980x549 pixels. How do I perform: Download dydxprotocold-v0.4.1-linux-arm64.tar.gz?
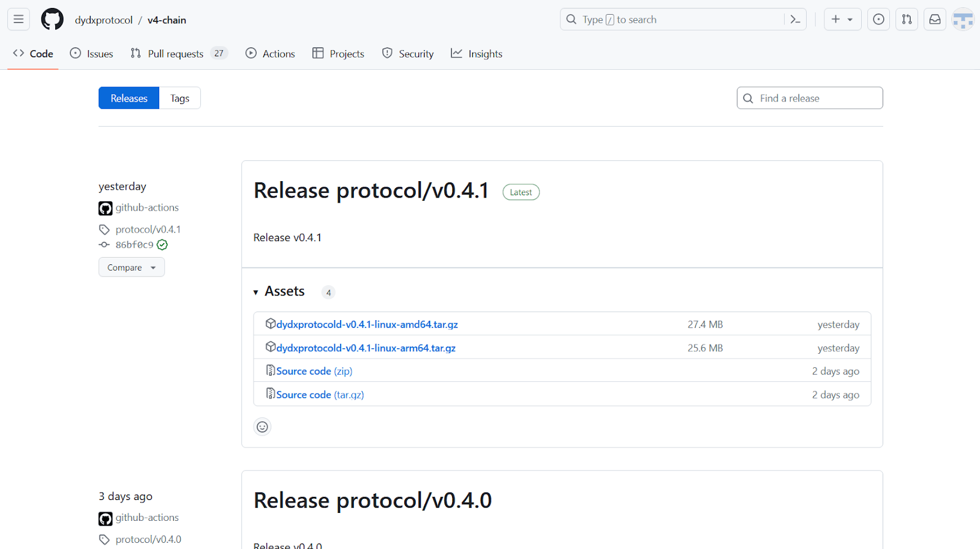pos(366,348)
